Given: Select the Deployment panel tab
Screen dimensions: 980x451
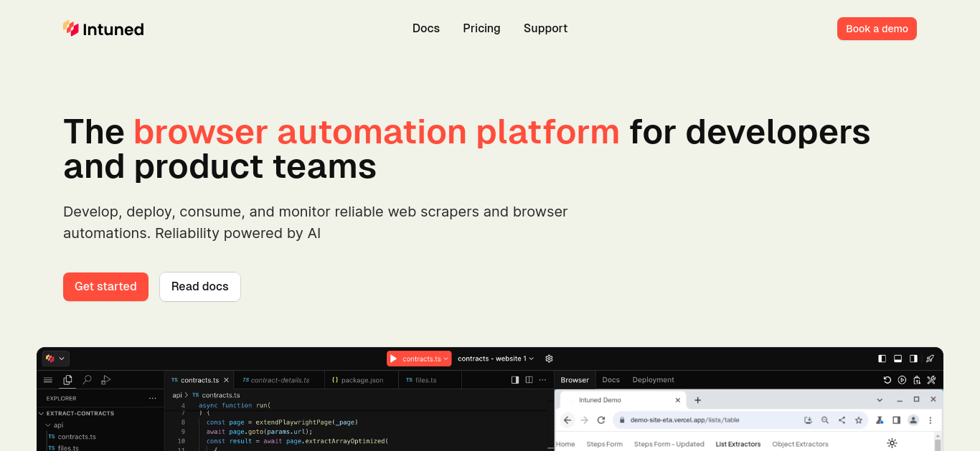Looking at the screenshot, I should click(653, 380).
